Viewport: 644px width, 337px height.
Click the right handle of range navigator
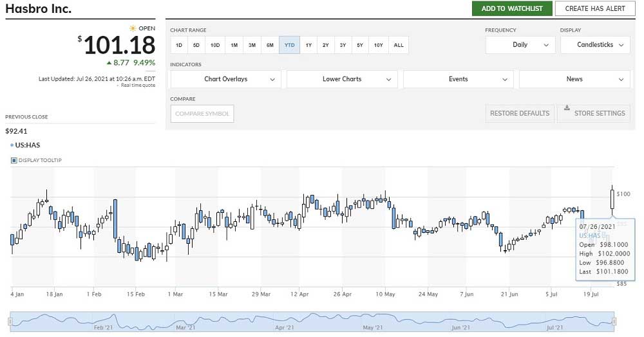coord(614,322)
